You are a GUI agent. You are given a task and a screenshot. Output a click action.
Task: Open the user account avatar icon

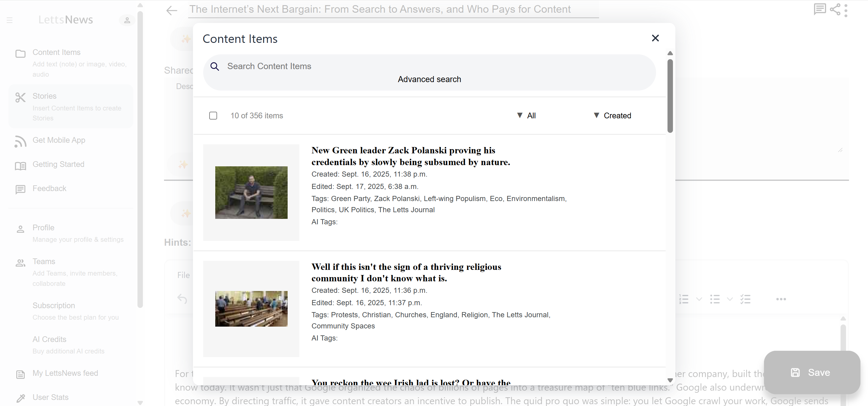coord(127,20)
